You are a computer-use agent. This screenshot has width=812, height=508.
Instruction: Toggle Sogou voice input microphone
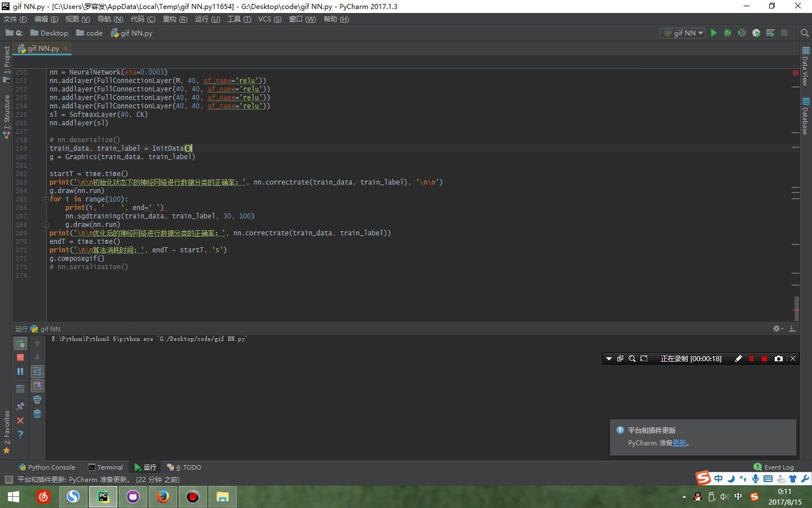click(x=756, y=479)
